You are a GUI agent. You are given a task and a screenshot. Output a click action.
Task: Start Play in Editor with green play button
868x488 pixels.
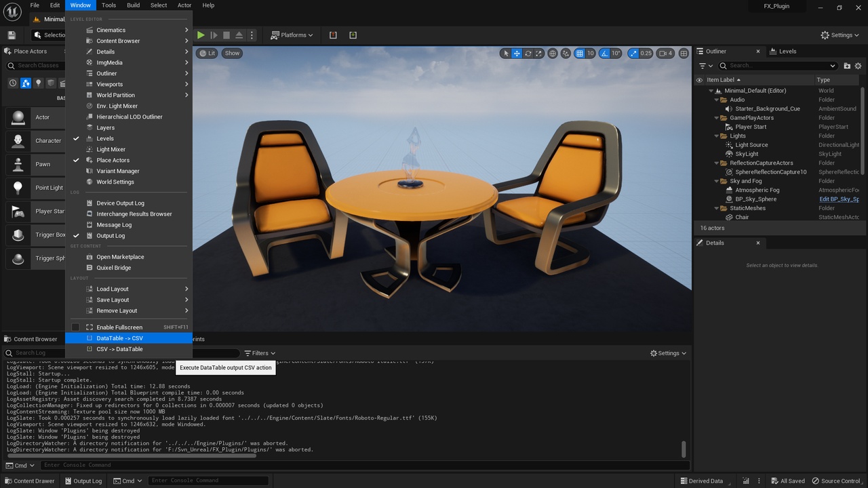coord(201,35)
